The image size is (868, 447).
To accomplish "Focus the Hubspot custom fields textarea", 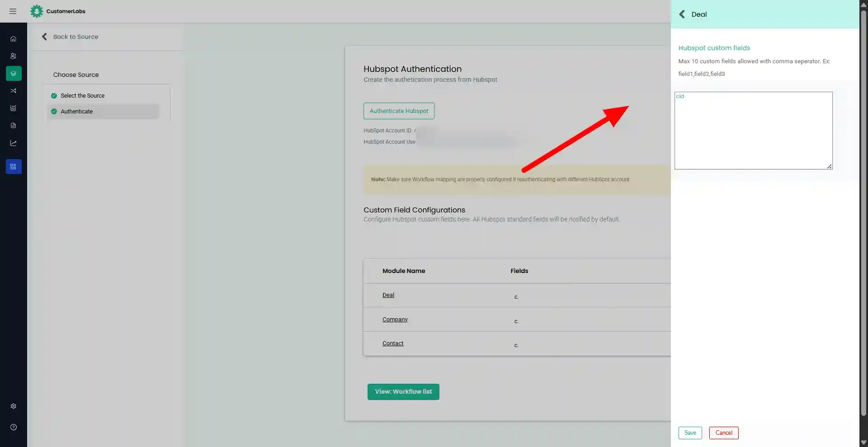I will [754, 131].
